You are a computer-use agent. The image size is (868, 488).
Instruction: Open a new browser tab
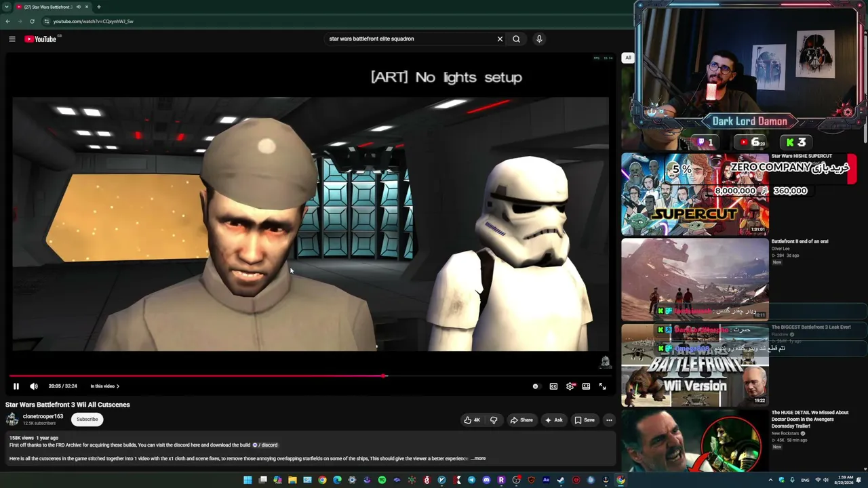[99, 7]
